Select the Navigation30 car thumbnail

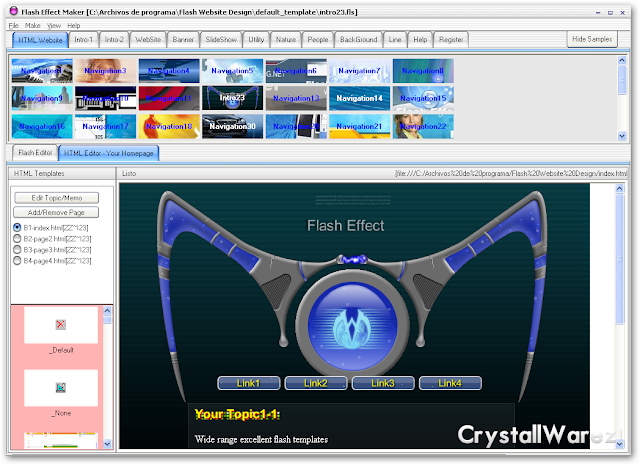point(233,126)
